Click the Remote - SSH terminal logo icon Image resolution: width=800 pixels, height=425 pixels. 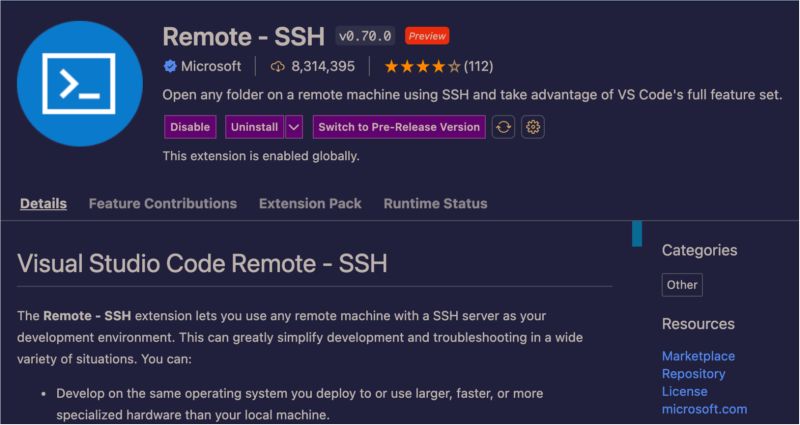point(80,84)
